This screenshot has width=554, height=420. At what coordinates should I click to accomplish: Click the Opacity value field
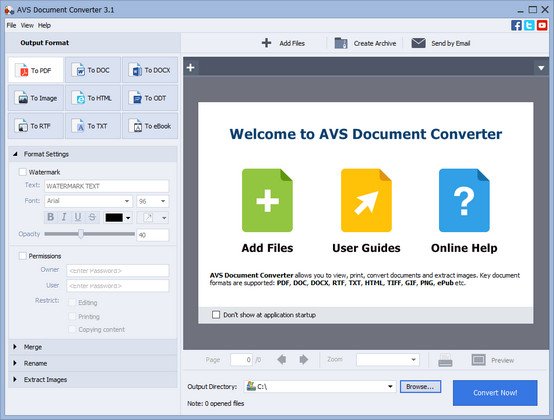(x=153, y=235)
